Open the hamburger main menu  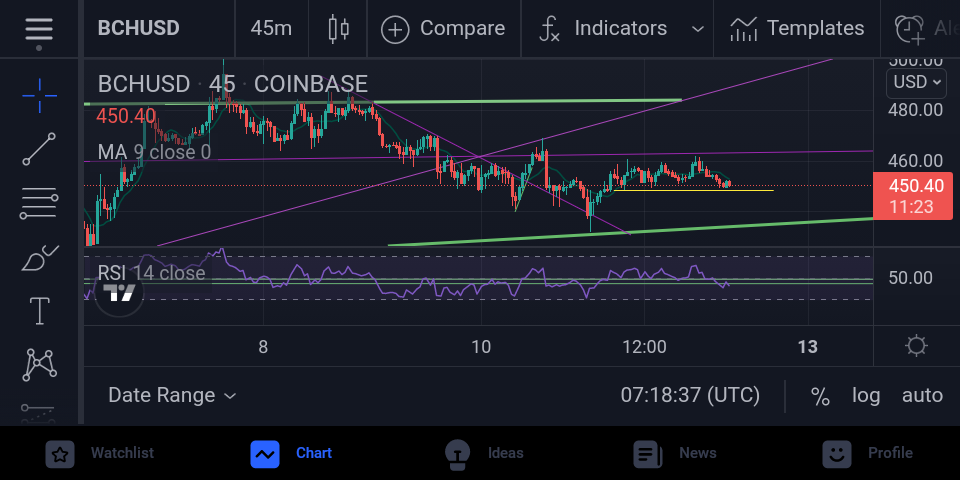[x=39, y=29]
